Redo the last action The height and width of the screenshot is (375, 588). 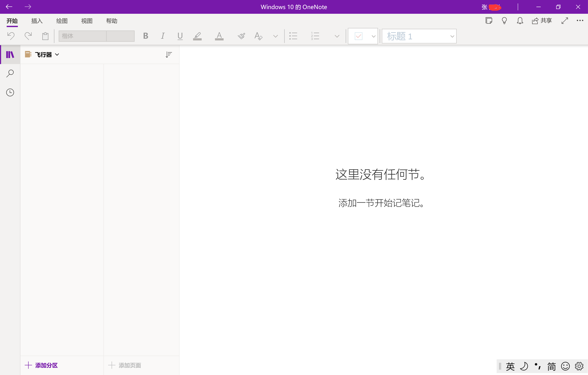point(28,36)
